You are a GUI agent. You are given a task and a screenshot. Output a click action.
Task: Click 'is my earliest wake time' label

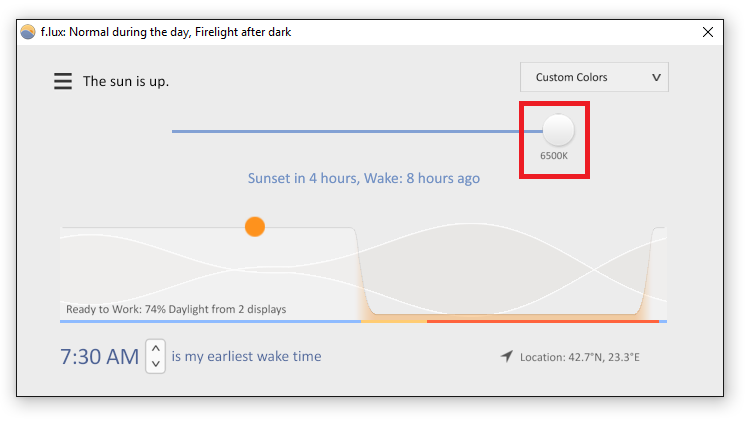[x=246, y=356]
